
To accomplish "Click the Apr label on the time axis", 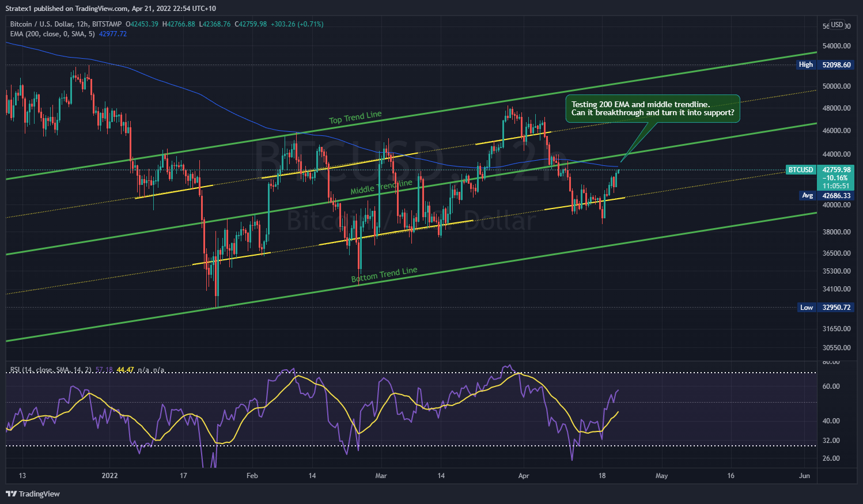I will click(523, 476).
